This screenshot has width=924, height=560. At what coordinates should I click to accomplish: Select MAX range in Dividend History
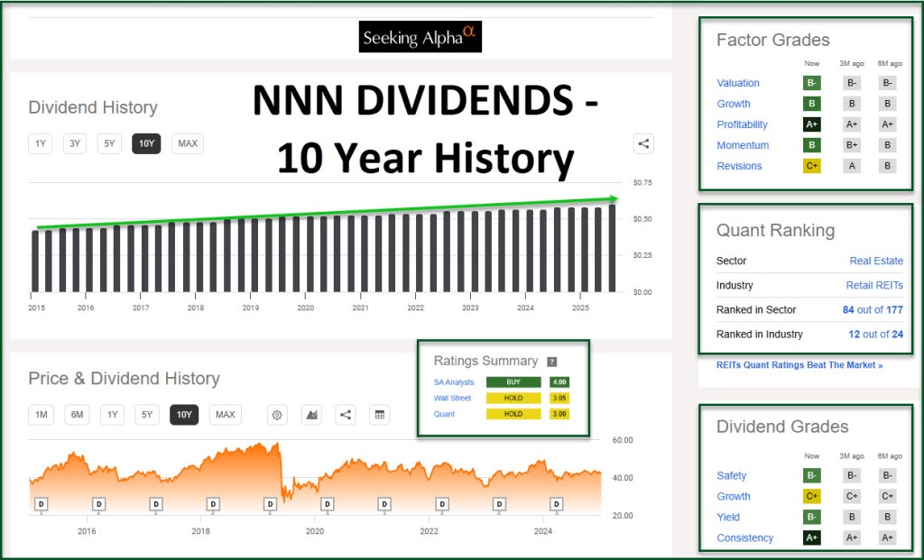(x=188, y=143)
